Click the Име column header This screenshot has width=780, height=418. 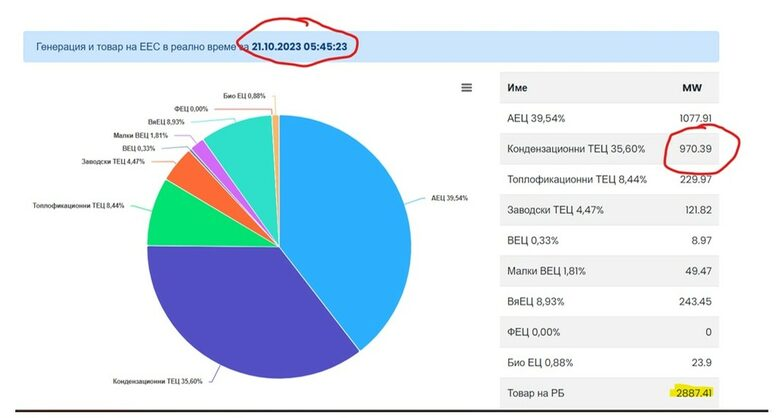517,88
